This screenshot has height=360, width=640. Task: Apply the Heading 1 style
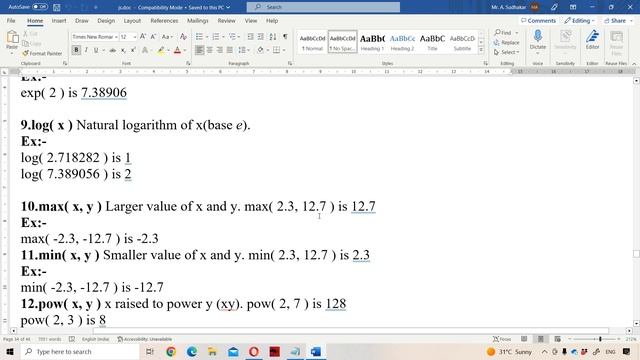372,42
